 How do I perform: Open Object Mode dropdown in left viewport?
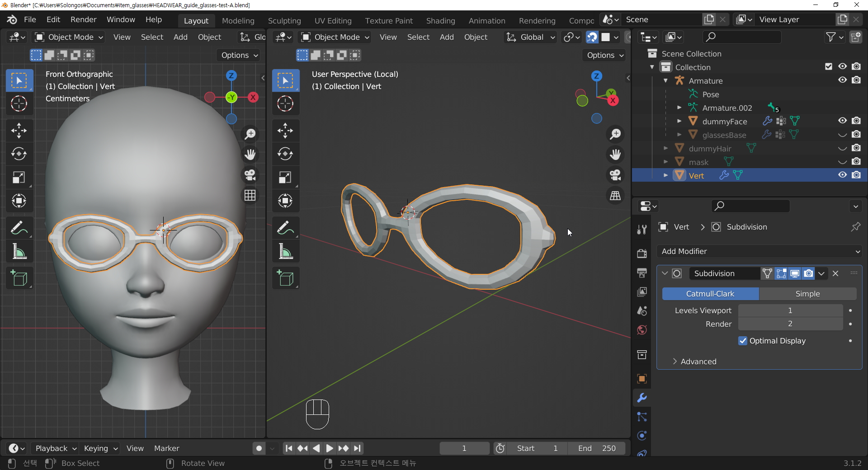click(70, 37)
